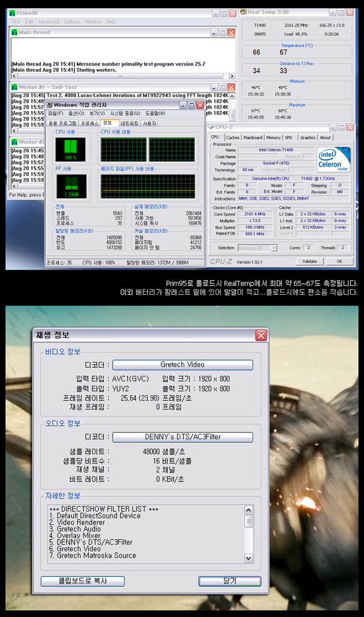Click OK button in CPU-Z
This screenshot has height=617, width=364.
pyautogui.click(x=339, y=261)
